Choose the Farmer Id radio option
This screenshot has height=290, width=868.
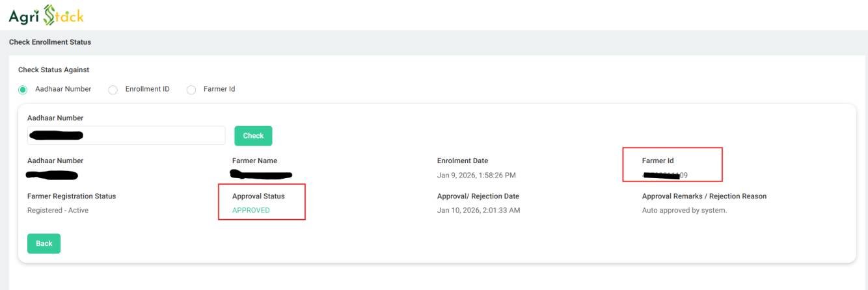coord(191,90)
